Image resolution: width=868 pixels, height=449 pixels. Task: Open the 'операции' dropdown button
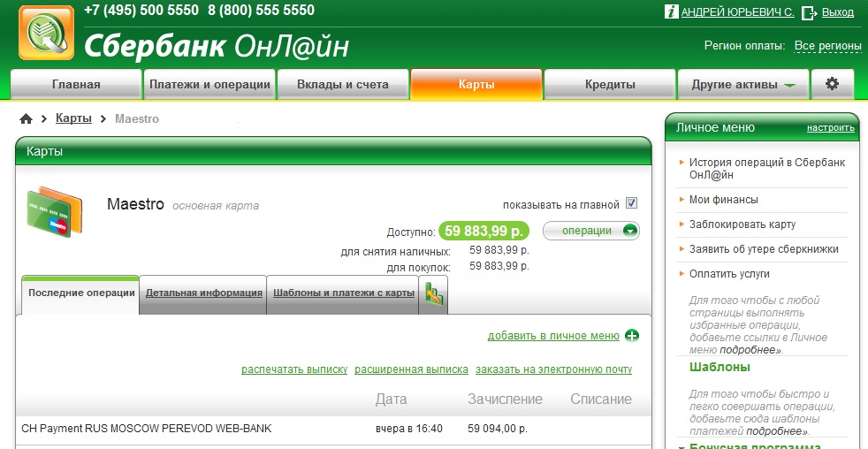click(591, 231)
